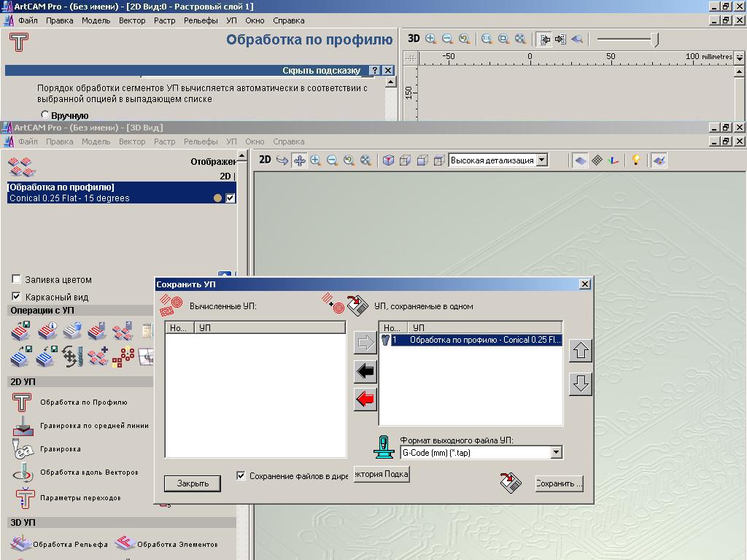Click 2D view contrast slider handle
The width and height of the screenshot is (747, 560).
point(655,39)
